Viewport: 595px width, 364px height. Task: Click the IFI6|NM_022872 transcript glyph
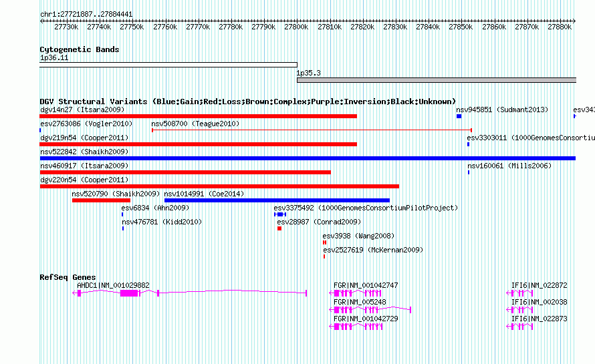pyautogui.click(x=519, y=293)
